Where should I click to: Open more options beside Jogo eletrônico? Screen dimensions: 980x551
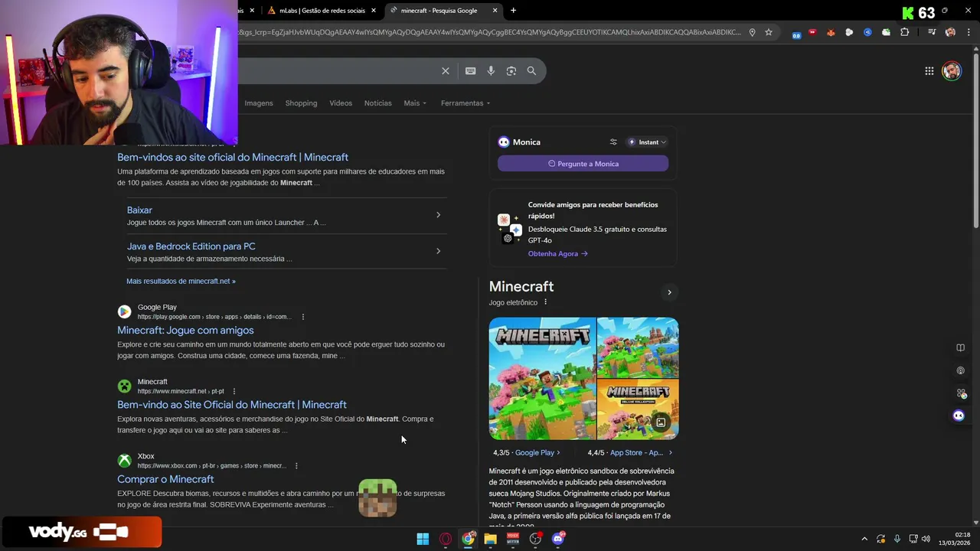545,302
